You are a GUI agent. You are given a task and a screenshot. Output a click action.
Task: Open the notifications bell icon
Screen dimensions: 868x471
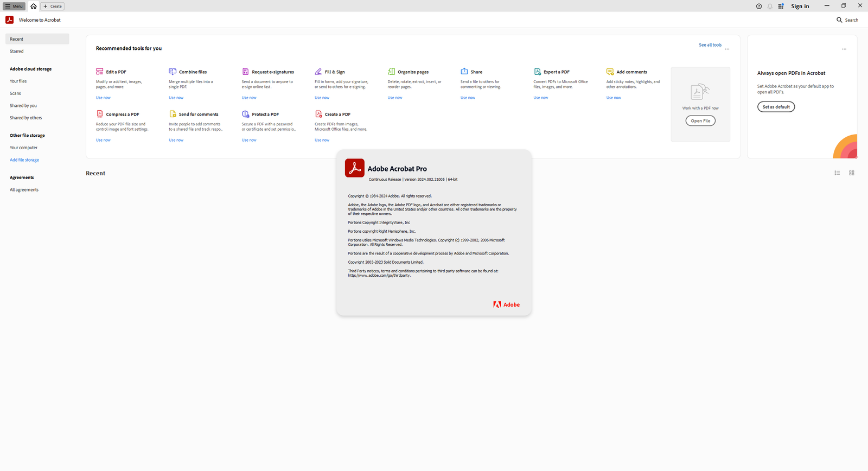pos(770,7)
